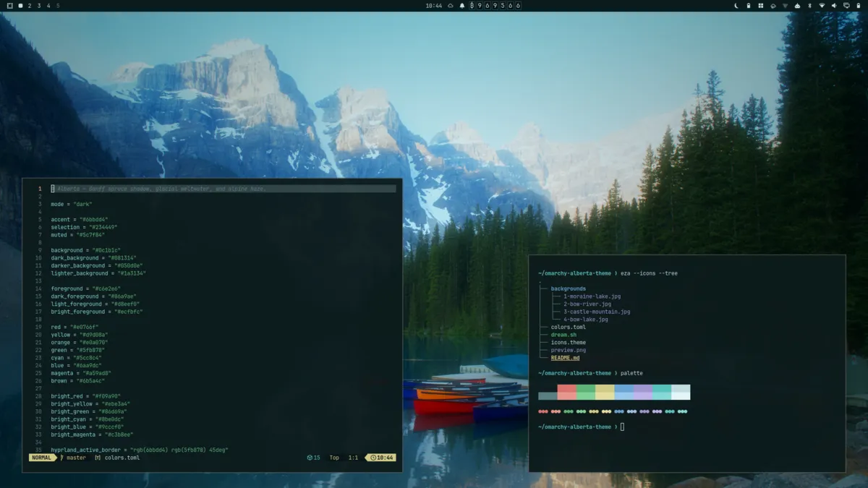Toggle the night light moon icon

coord(736,6)
